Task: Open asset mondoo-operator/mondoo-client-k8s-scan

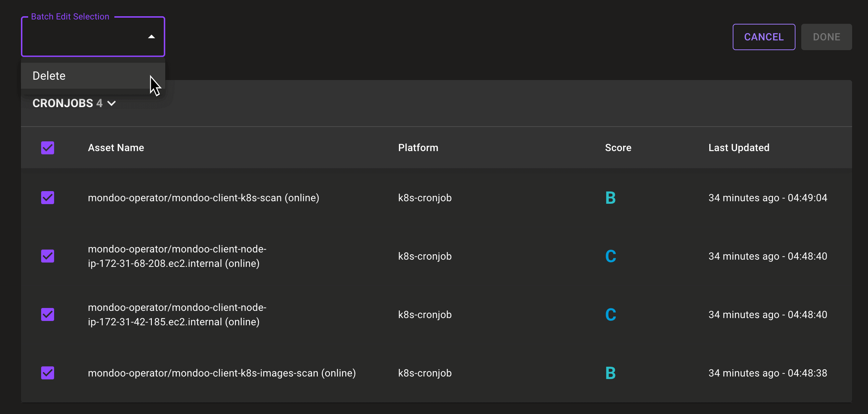Action: [x=203, y=197]
